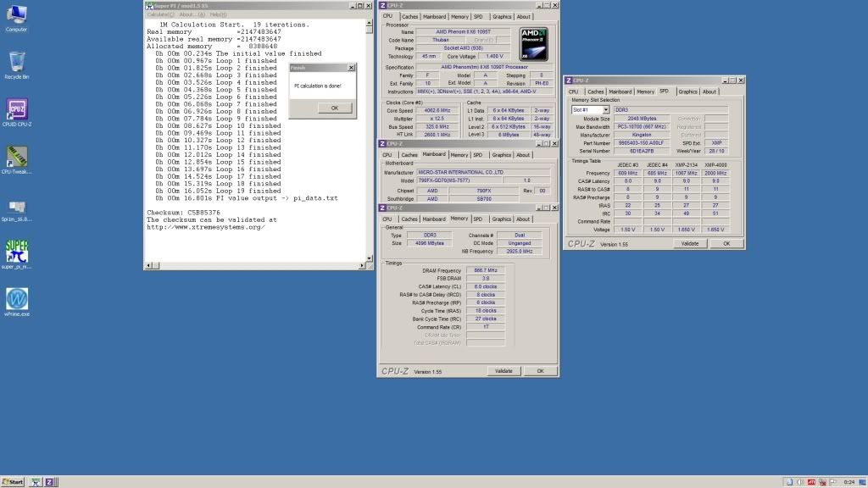Screen dimensions: 868x488
Task: Open the Computer desktop icon
Action: point(16,15)
